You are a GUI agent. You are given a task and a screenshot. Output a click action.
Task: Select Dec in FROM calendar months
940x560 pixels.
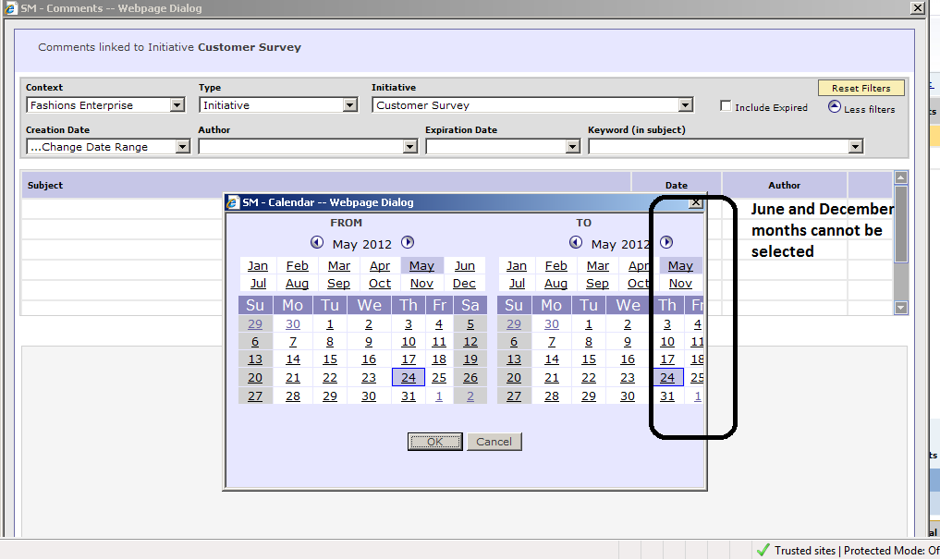(465, 283)
